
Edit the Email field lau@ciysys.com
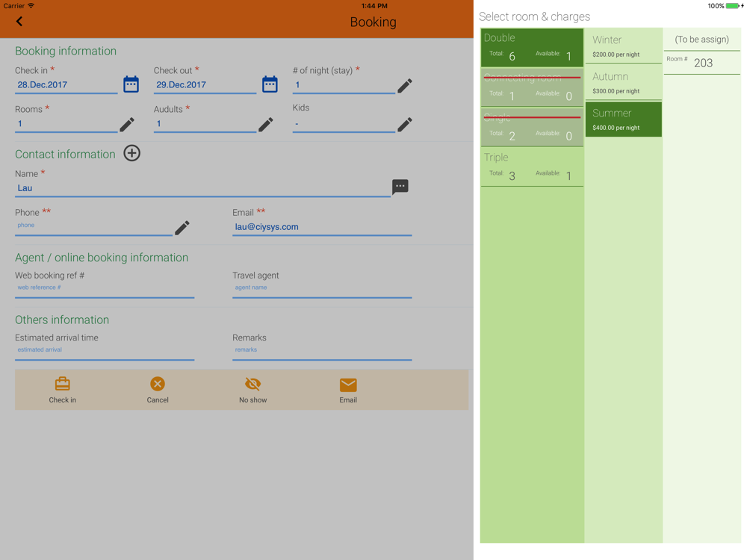tap(322, 228)
